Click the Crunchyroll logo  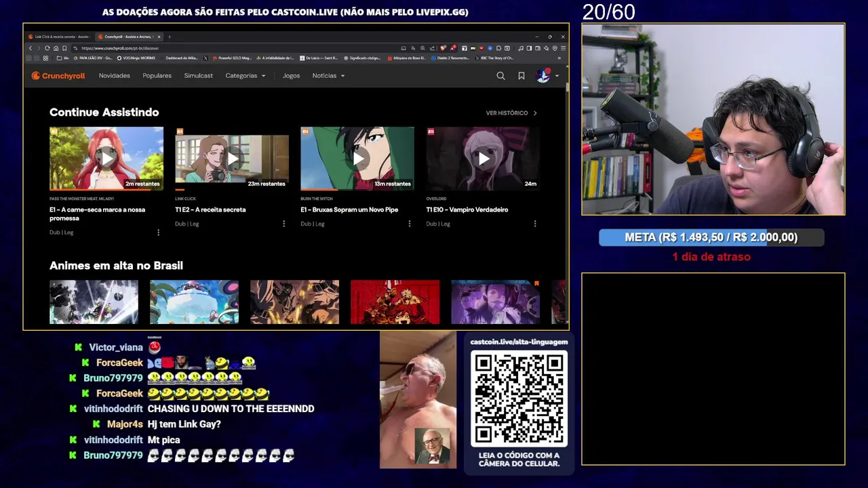click(58, 76)
